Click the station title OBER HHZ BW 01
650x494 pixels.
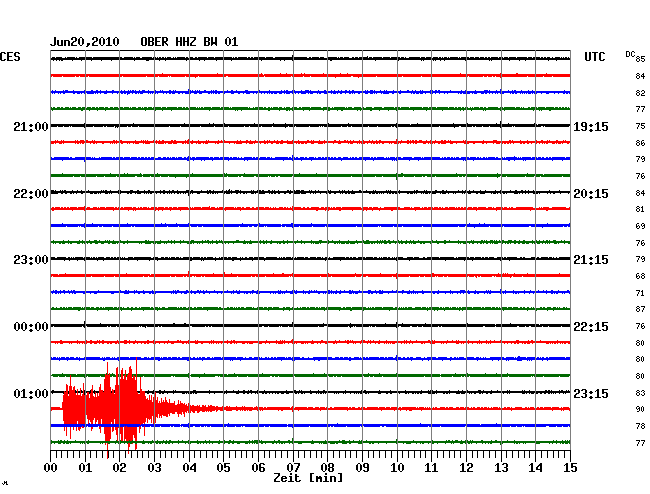tap(189, 42)
